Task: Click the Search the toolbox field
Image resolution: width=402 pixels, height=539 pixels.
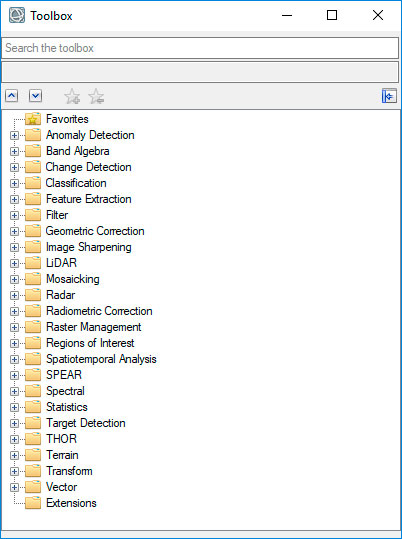Action: point(200,48)
